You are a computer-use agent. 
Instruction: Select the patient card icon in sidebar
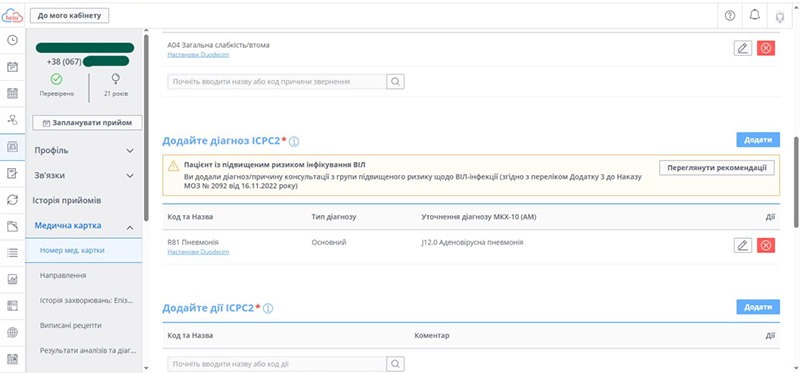12,147
